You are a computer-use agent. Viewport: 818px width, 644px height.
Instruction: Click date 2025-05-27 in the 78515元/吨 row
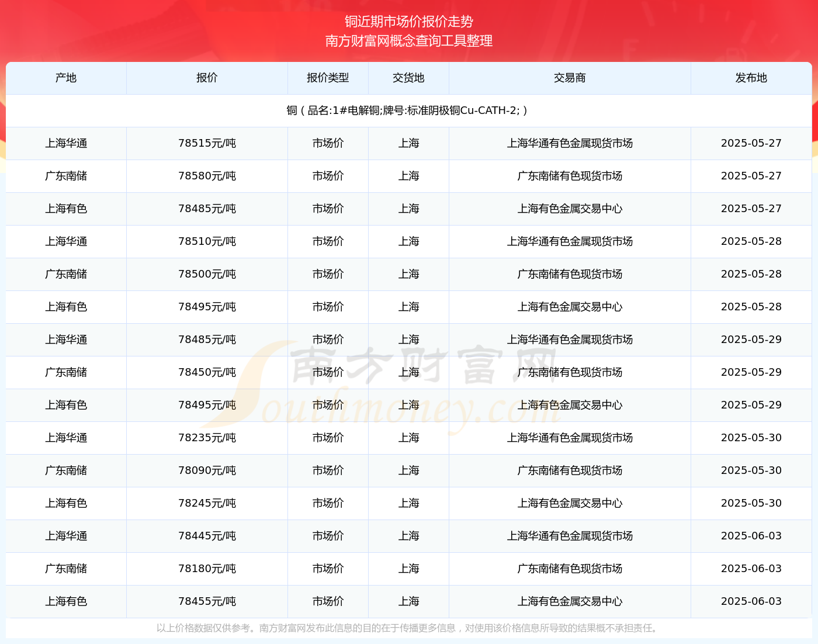(751, 143)
